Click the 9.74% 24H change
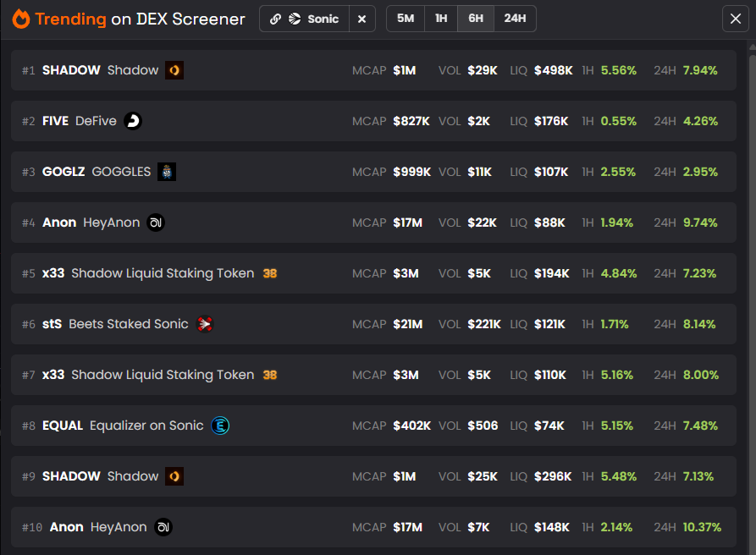Screen dimensions: 756x555 [x=700, y=223]
